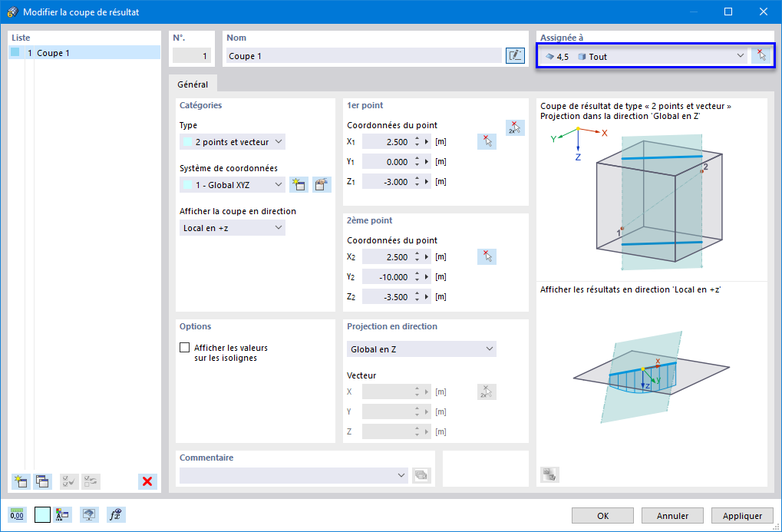This screenshot has height=532, width=782.
Task: Click the new result section icon under Liste
Action: [21, 481]
